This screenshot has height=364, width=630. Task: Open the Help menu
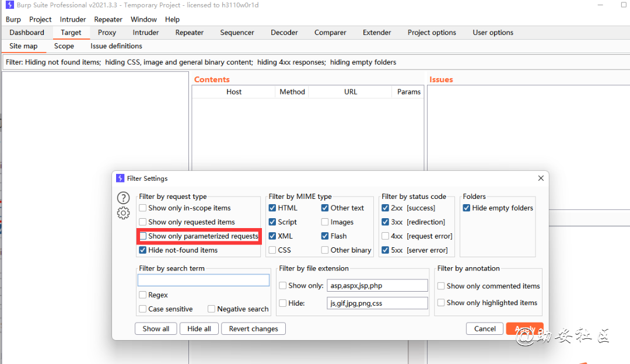click(x=172, y=19)
